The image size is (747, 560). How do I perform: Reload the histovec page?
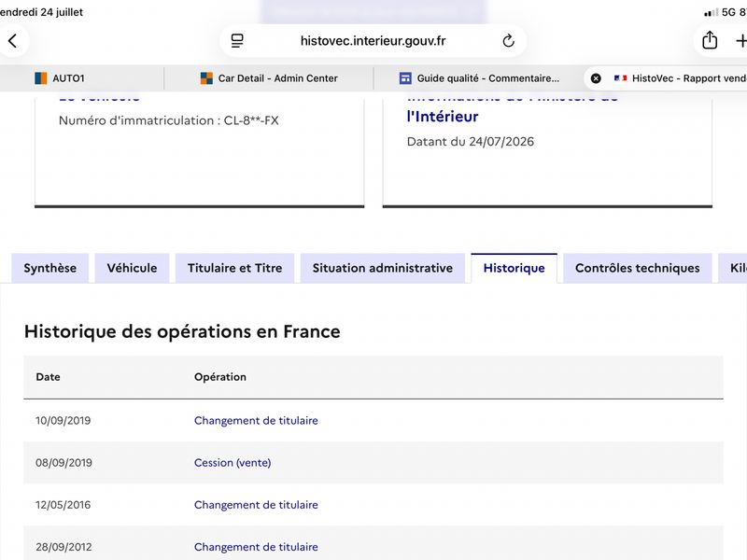508,41
